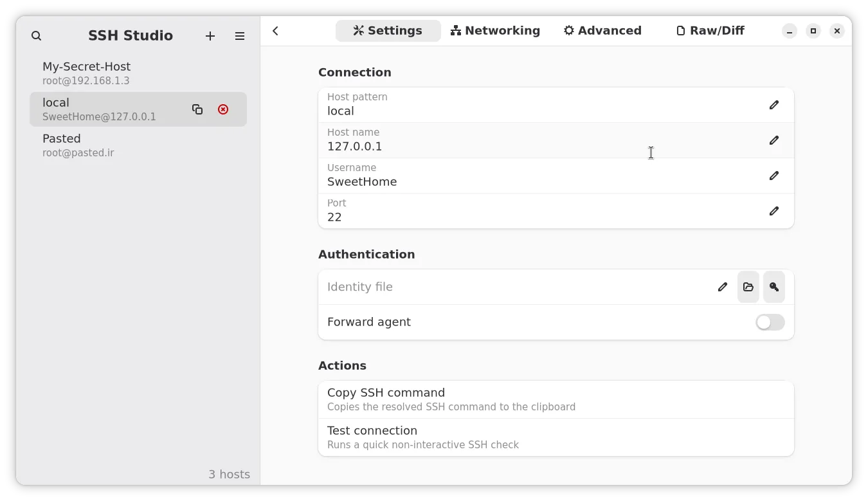Delete the local host with red icon
Image resolution: width=868 pixels, height=501 pixels.
223,109
